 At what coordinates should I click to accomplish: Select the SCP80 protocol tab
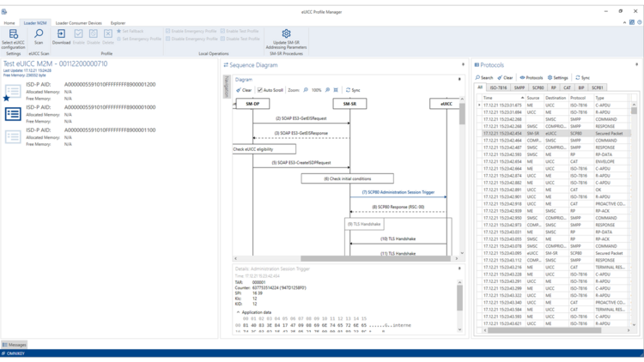[538, 87]
